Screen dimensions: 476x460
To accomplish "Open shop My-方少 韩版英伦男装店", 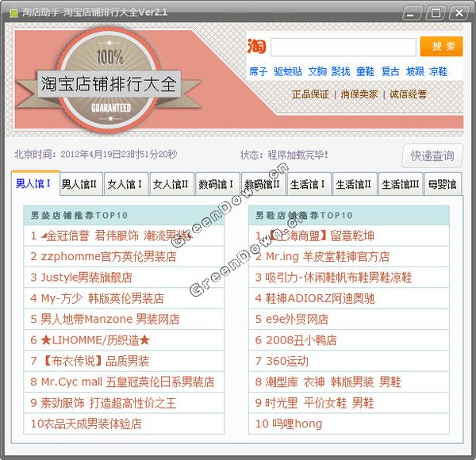I will coord(124,298).
